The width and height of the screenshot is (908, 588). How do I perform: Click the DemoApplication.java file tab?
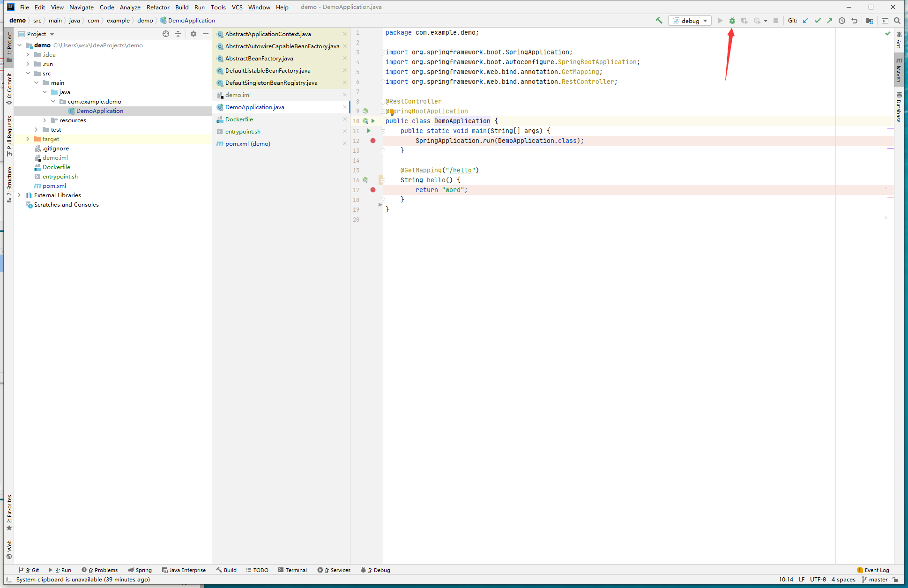pos(254,107)
